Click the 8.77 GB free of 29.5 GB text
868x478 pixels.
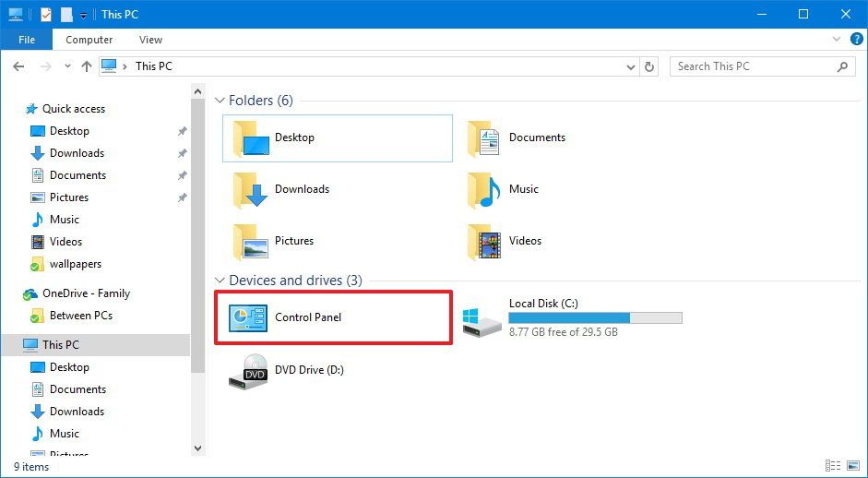pos(563,332)
